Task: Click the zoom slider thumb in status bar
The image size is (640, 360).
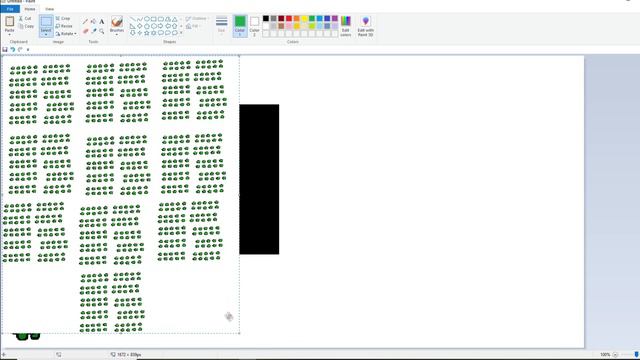Action: click(x=636, y=355)
